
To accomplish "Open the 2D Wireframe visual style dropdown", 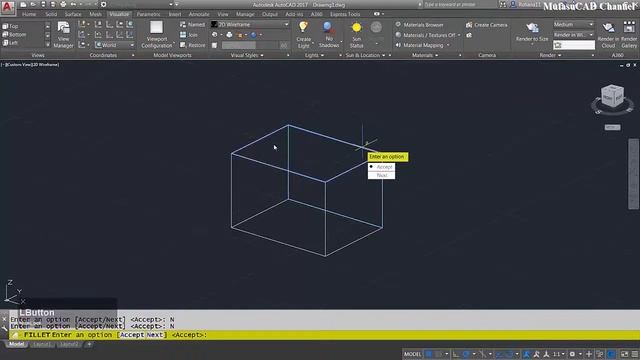I will pos(250,24).
